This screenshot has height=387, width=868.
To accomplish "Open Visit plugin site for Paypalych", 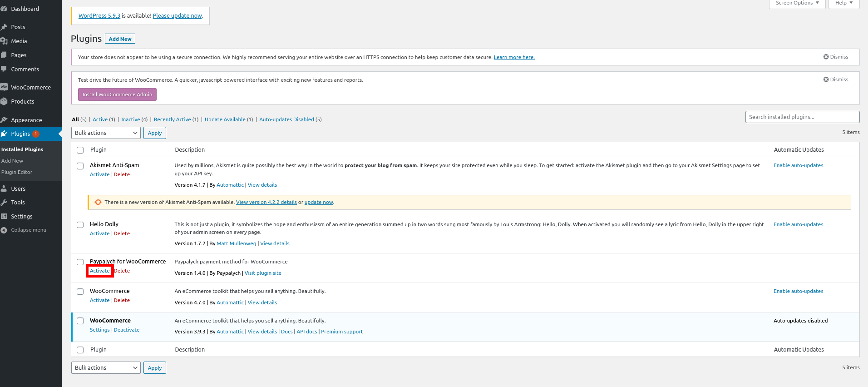I will [263, 273].
